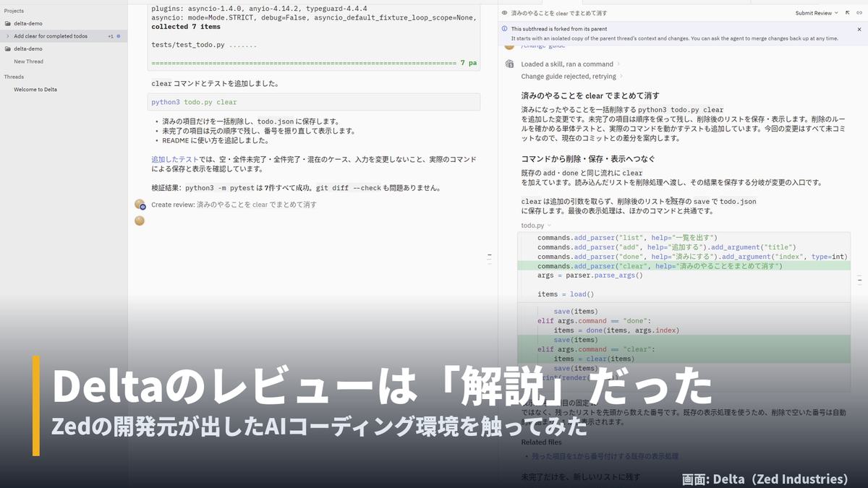868x488 pixels.
Task: Expand the 'Add clear for completed todos' thread
Action: click(7, 36)
